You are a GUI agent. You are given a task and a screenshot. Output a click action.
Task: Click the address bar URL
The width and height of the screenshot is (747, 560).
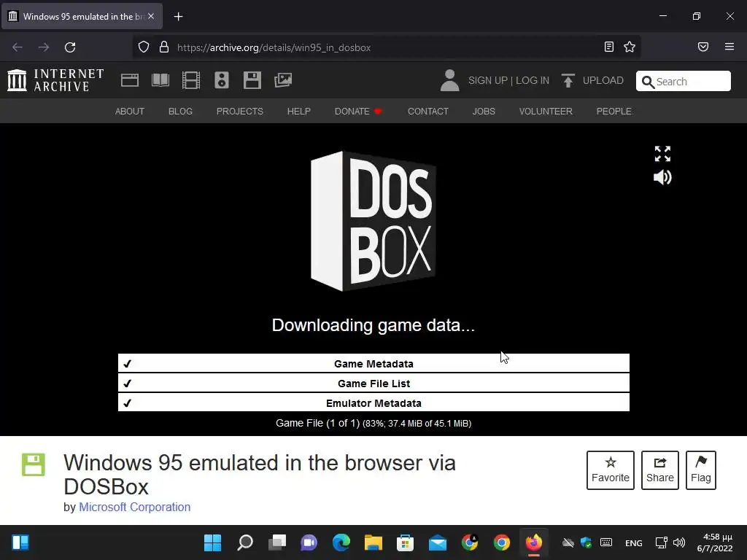click(274, 47)
